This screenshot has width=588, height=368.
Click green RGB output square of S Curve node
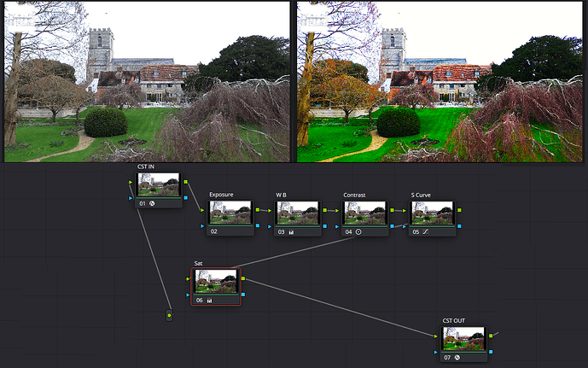(459, 209)
